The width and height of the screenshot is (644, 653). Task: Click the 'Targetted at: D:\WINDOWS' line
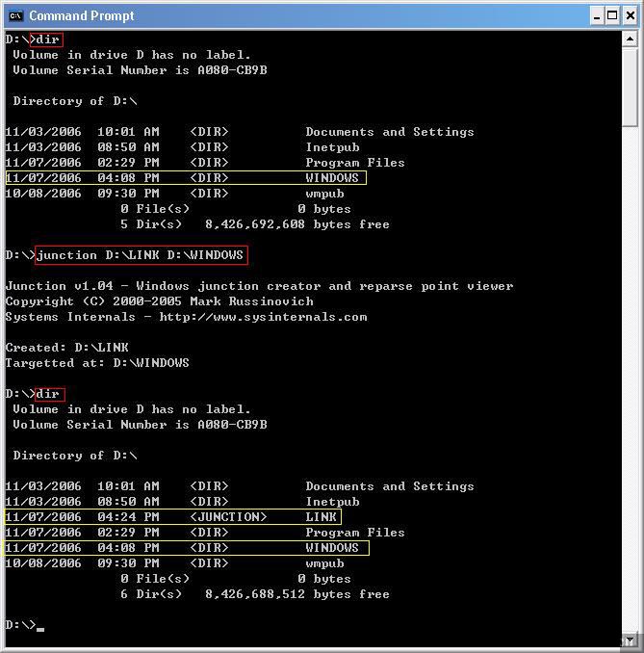coord(97,363)
